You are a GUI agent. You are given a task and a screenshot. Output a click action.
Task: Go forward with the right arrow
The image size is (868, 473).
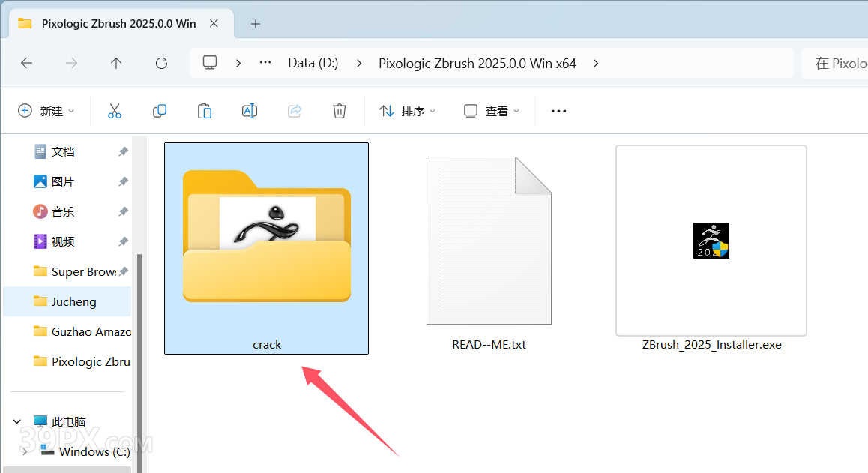[x=71, y=63]
